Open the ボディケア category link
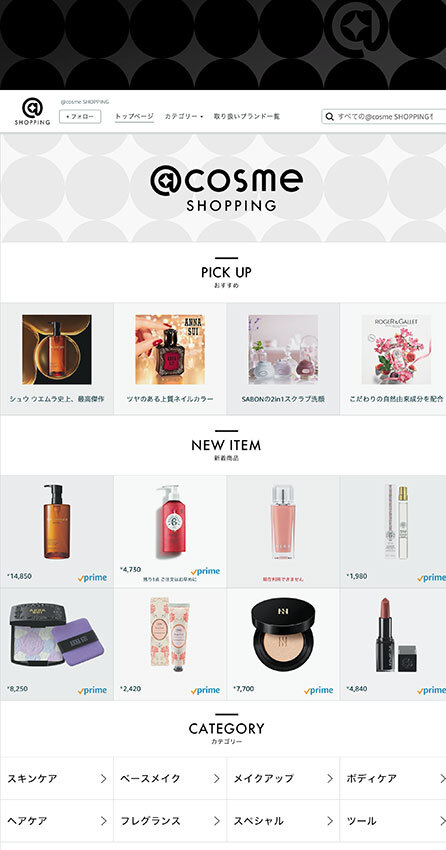The width and height of the screenshot is (446, 850). 393,778
